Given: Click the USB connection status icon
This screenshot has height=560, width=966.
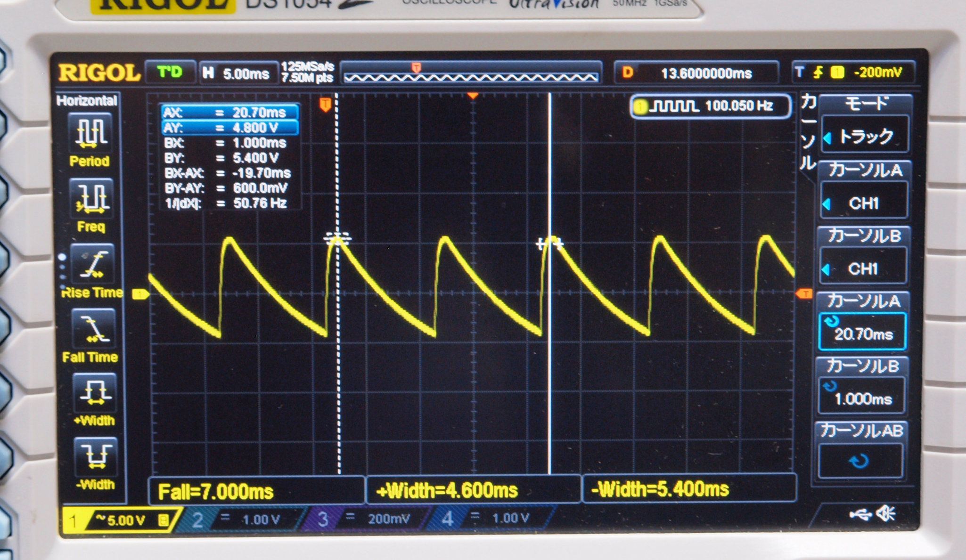Looking at the screenshot, I should click(860, 514).
